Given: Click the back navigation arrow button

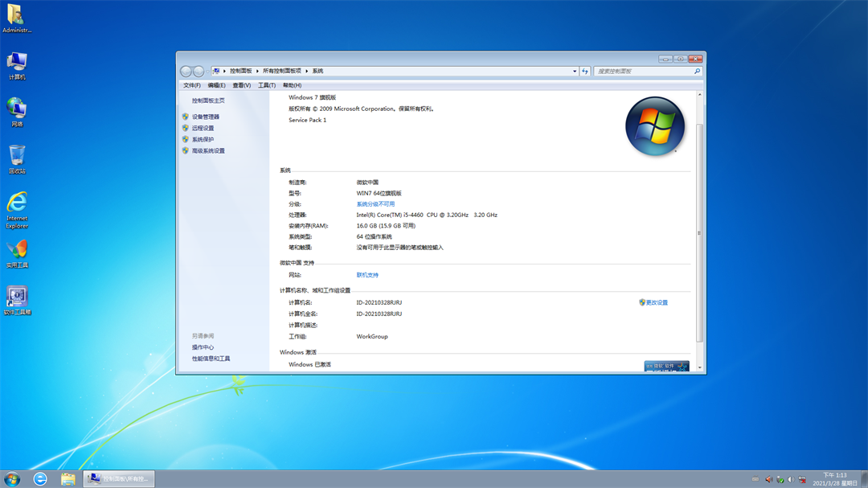Looking at the screenshot, I should coord(186,72).
